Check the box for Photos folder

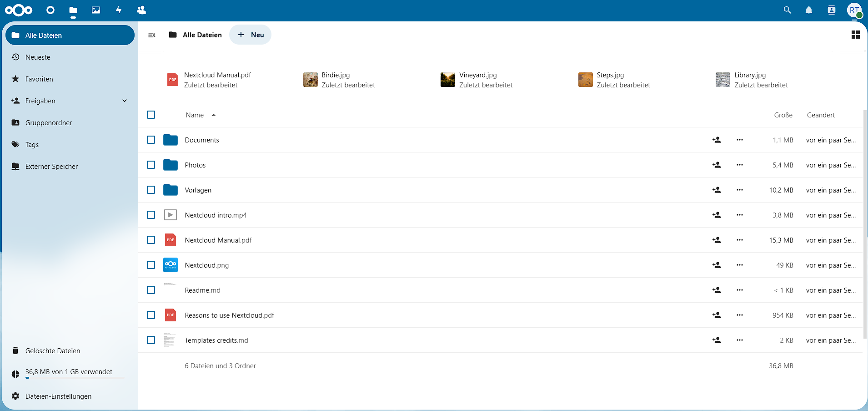[151, 165]
